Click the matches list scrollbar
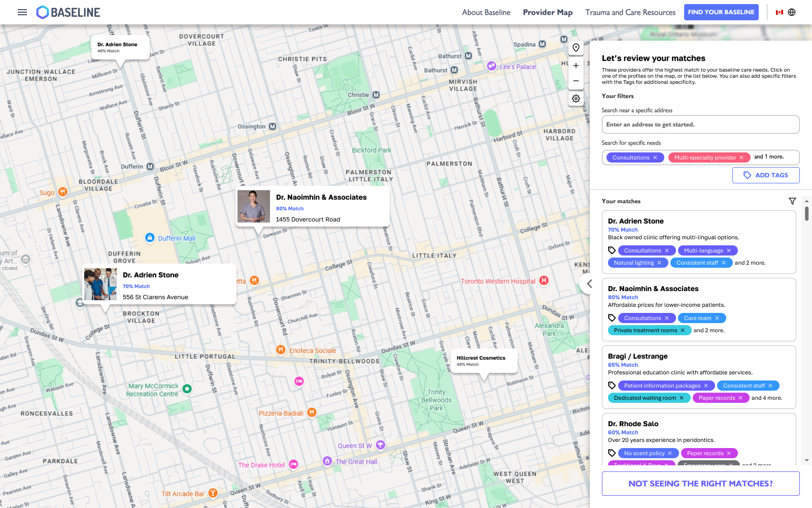 (x=807, y=213)
